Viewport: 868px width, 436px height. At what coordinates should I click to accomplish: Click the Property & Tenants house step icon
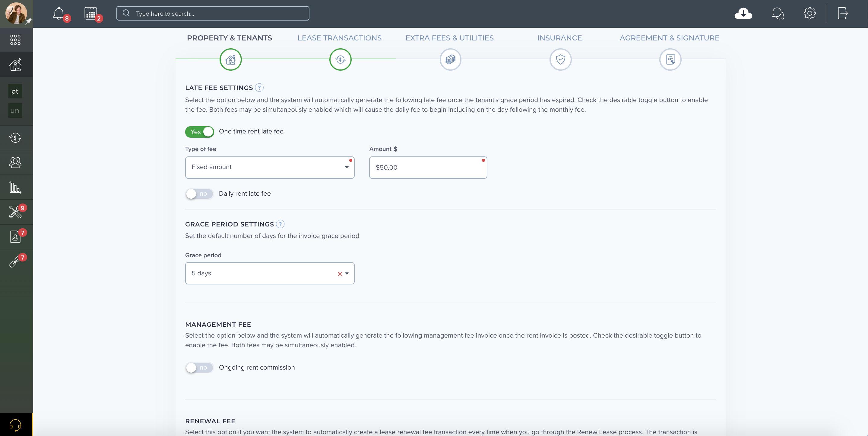(x=230, y=60)
